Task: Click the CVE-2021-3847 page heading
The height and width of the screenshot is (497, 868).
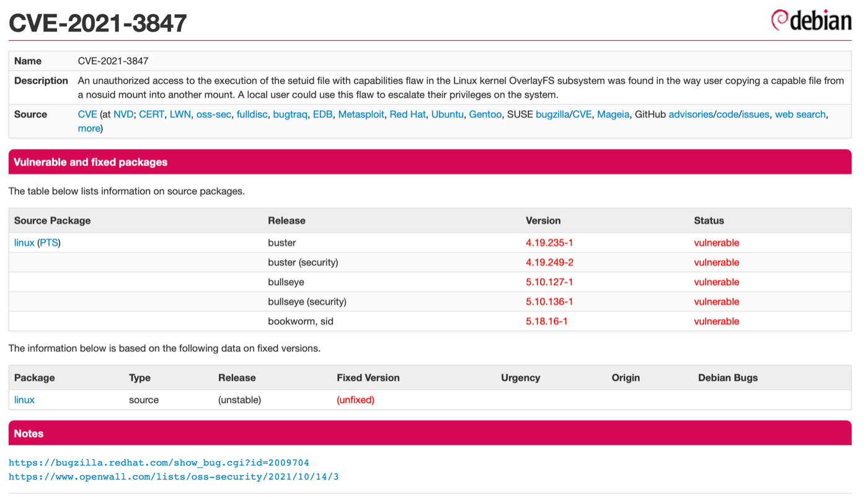Action: [x=97, y=23]
